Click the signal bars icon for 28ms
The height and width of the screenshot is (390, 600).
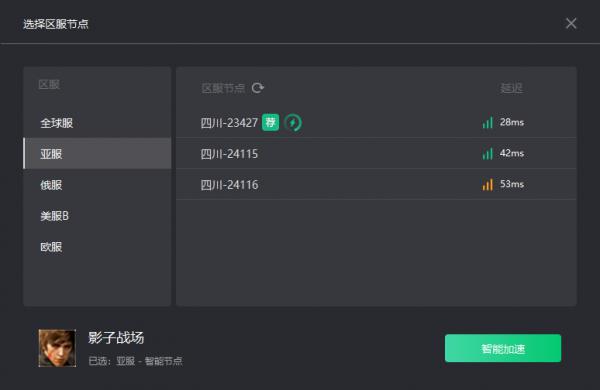[x=488, y=122]
